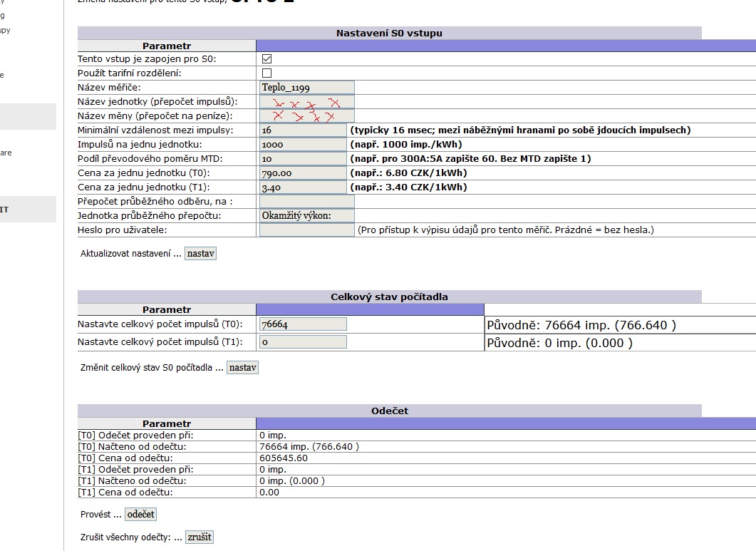Screen dimensions: 756x551
Task: Uncheck 'Tento vstup je zapojen pro S0' checkbox
Action: (x=267, y=59)
